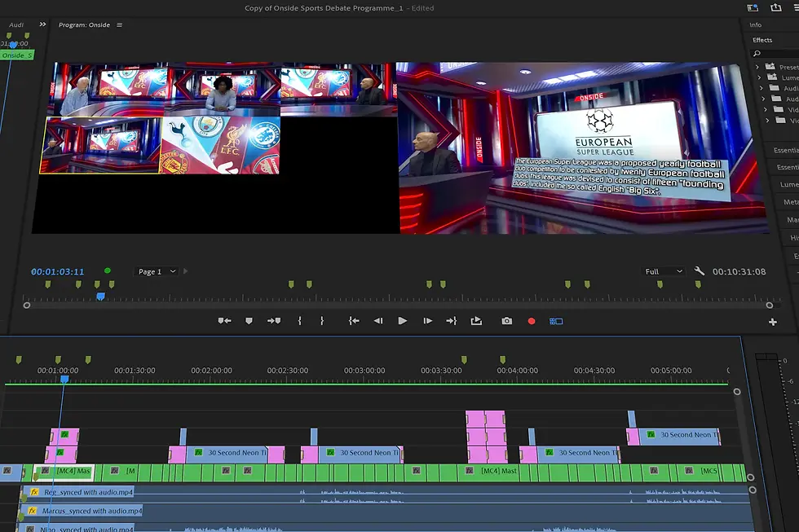Click the next page arrow beside Page 1
Screen dimensions: 799x532
click(186, 271)
